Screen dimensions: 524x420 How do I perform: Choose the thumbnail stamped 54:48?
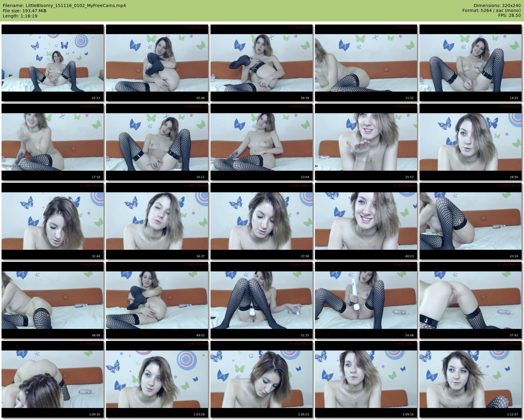tap(366, 300)
